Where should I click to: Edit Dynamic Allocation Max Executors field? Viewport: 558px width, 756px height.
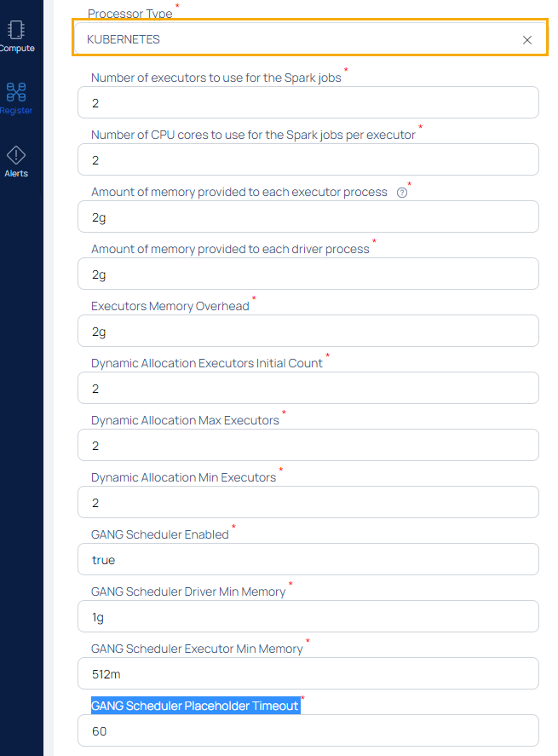point(308,445)
